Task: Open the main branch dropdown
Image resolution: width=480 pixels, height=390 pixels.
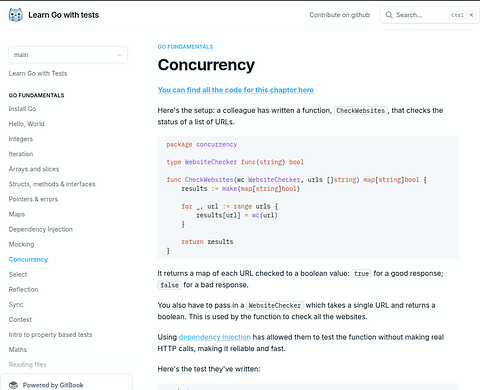Action: tap(68, 55)
